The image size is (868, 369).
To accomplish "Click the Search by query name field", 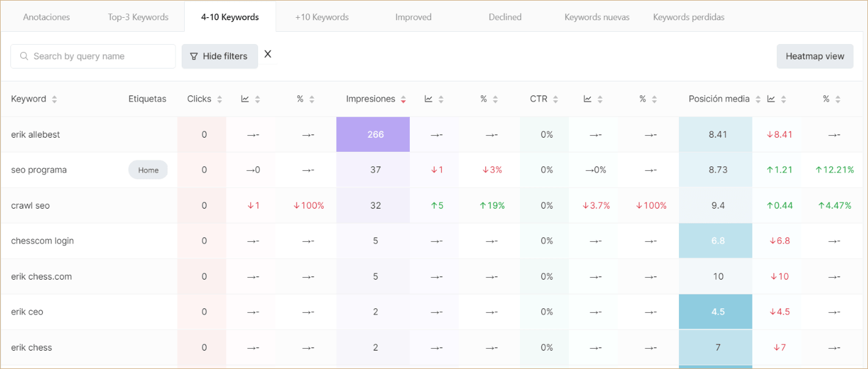I will tap(93, 56).
